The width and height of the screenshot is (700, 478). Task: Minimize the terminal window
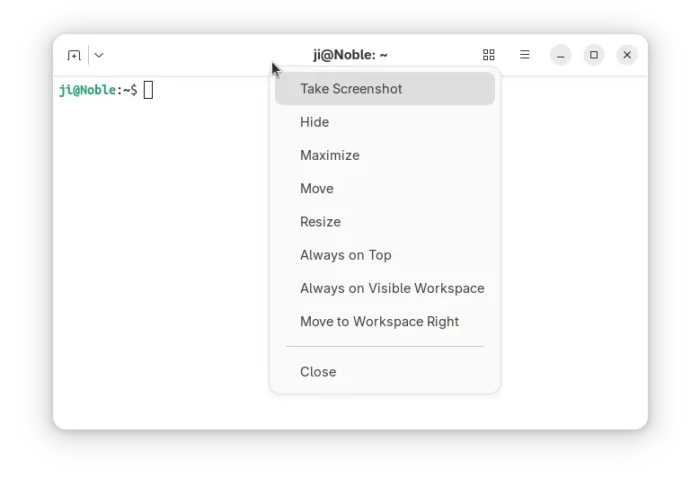click(561, 55)
